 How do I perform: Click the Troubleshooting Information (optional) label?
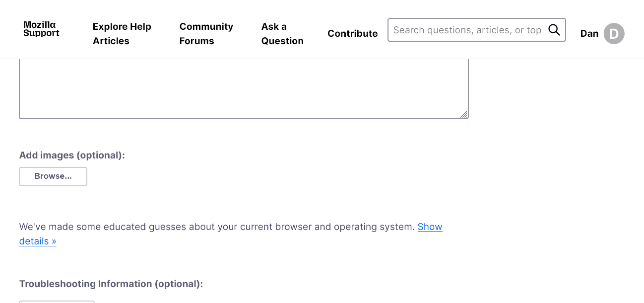pyautogui.click(x=111, y=284)
